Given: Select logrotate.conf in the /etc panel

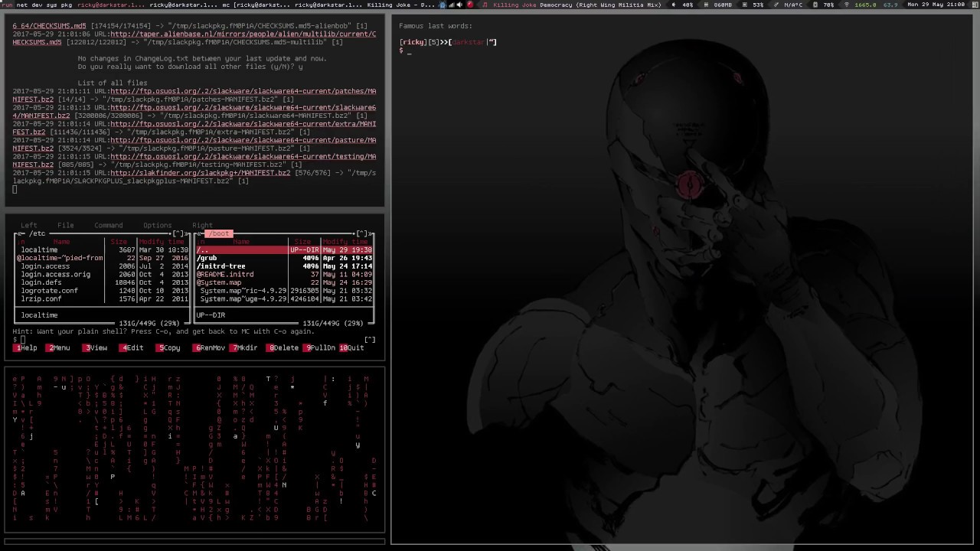Looking at the screenshot, I should (x=103, y=291).
